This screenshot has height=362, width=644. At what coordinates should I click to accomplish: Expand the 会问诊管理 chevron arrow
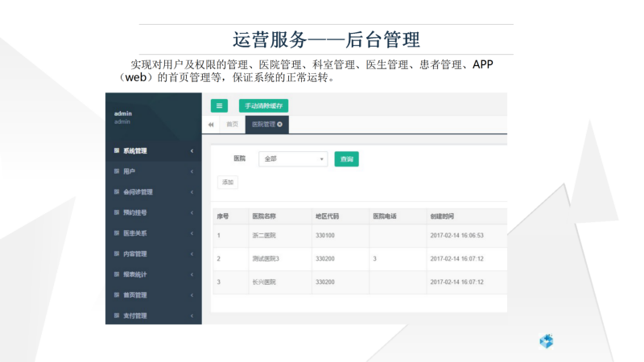coord(192,192)
